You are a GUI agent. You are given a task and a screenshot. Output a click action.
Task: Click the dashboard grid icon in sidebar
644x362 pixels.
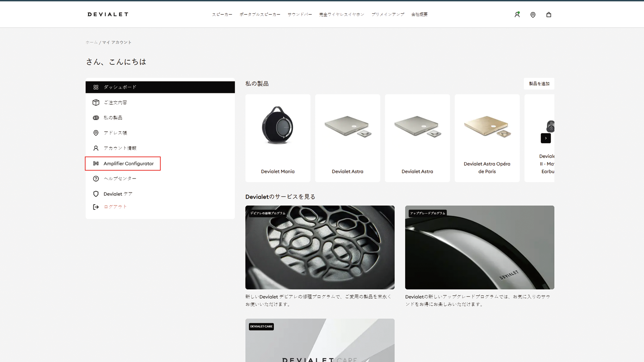click(96, 87)
